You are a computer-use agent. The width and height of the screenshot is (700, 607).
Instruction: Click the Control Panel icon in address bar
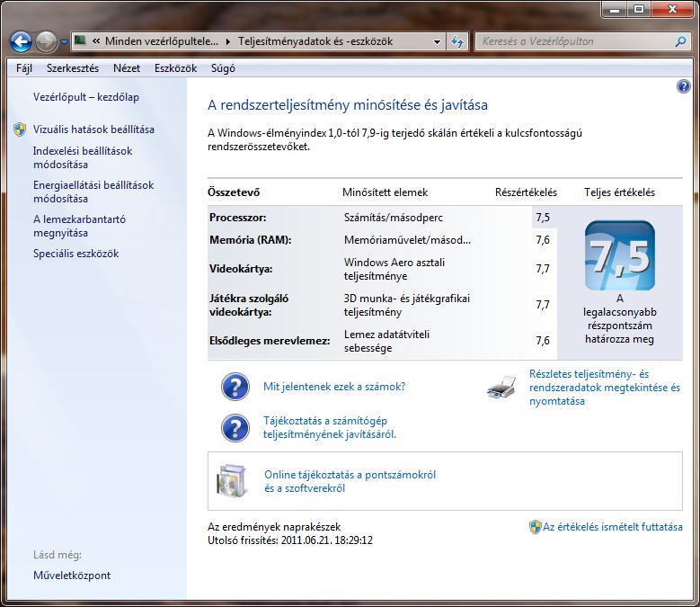pos(80,41)
